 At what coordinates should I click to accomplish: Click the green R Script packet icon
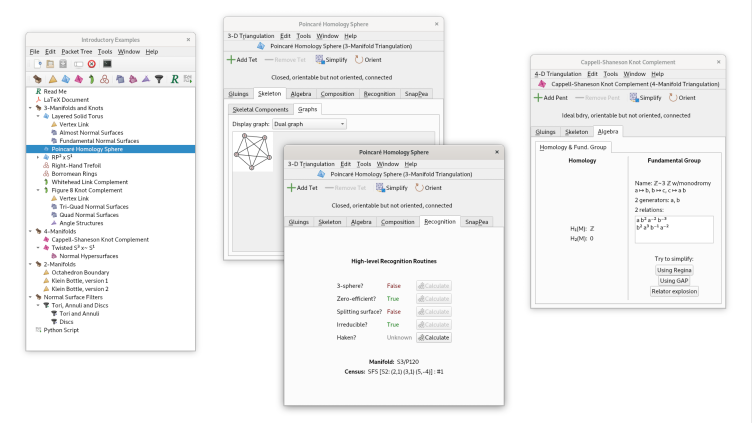174,78
